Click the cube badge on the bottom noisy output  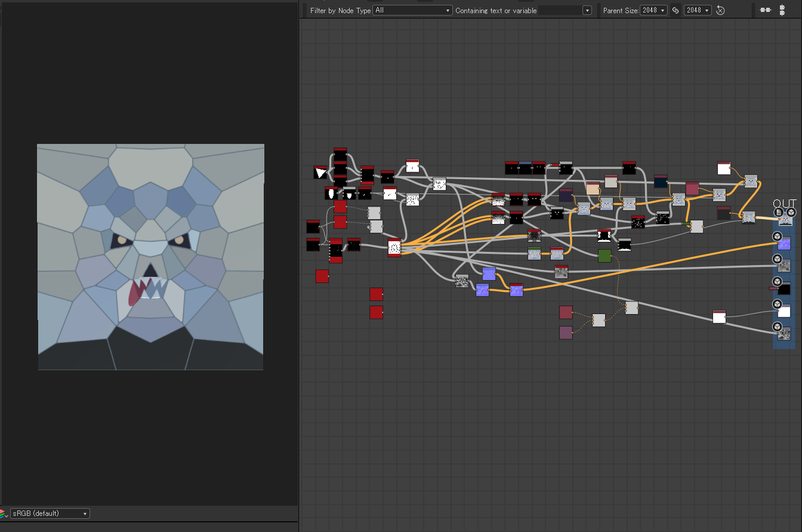tap(777, 327)
